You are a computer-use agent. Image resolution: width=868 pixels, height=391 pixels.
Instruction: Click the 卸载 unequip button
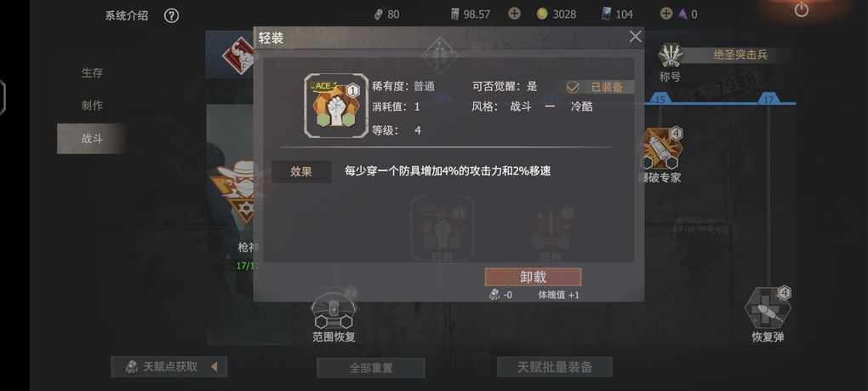pyautogui.click(x=533, y=277)
